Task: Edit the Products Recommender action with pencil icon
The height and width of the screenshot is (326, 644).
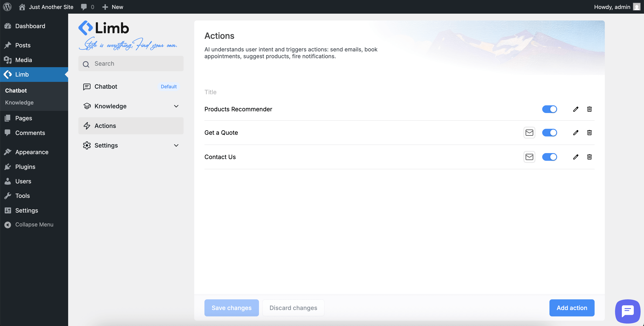Action: click(x=575, y=109)
